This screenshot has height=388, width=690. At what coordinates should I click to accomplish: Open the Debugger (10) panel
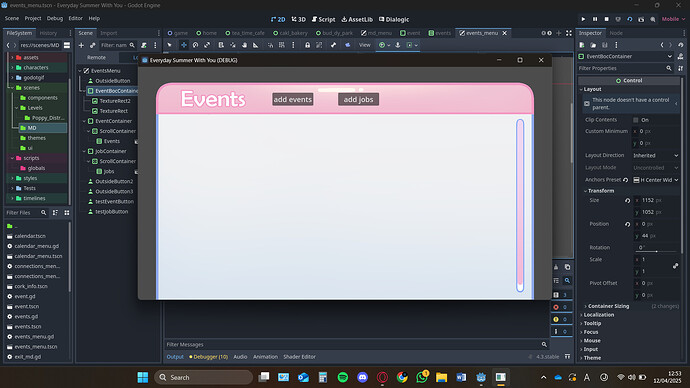[209, 357]
